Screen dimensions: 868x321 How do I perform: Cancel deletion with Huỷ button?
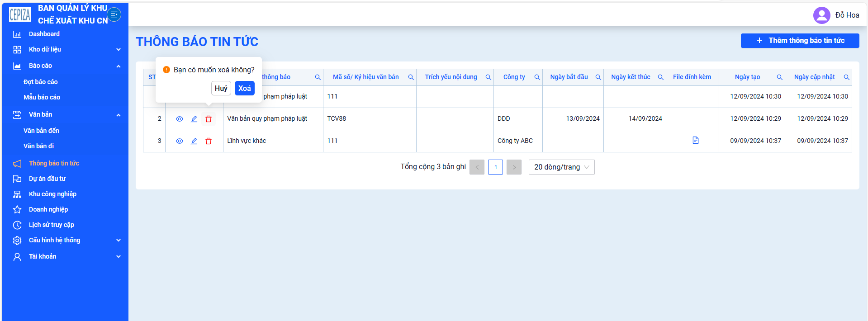pyautogui.click(x=221, y=88)
